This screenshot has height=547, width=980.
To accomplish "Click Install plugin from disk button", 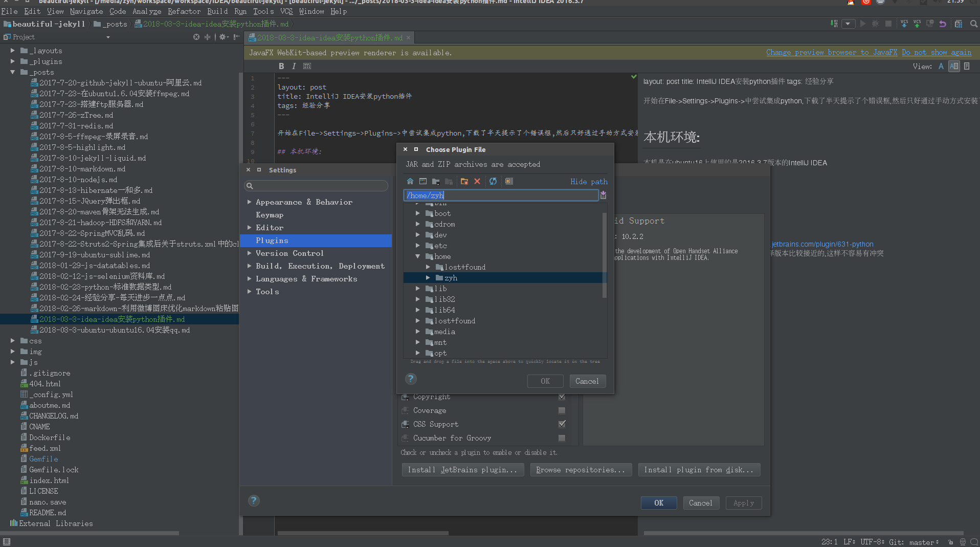I will pos(699,470).
